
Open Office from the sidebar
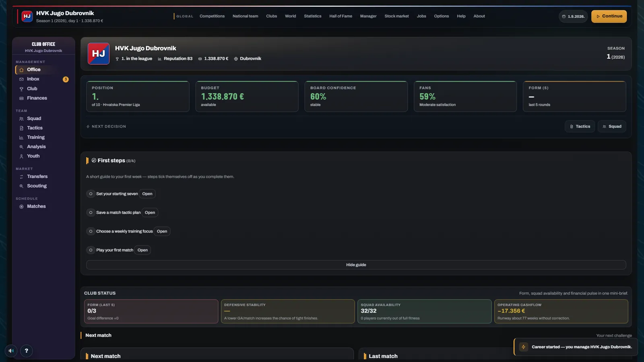[x=43, y=70]
